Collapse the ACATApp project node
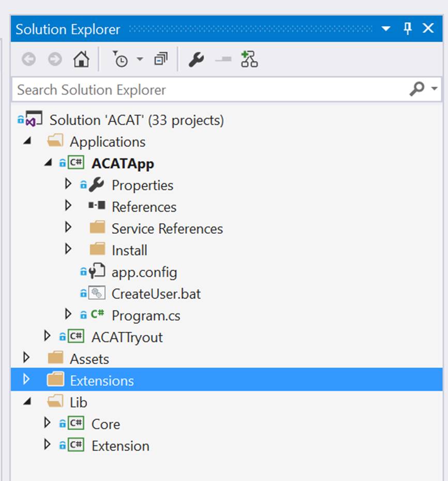Screen dimensions: 448x481 coord(48,163)
